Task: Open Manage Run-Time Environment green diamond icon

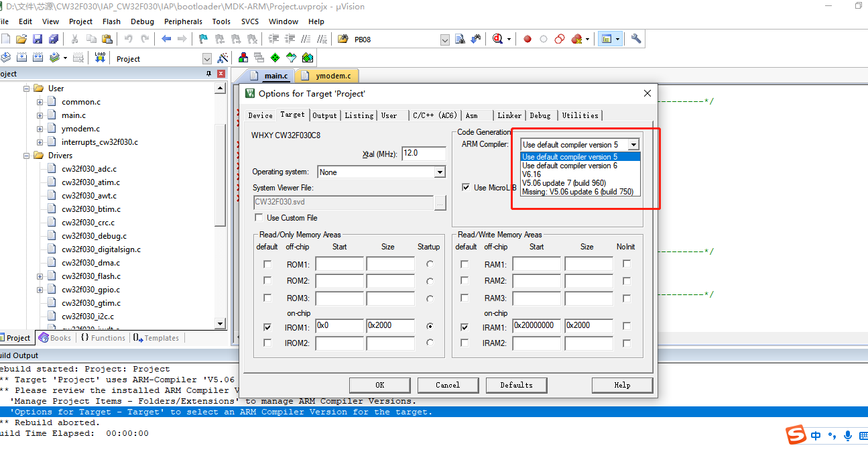Action: pyautogui.click(x=275, y=58)
